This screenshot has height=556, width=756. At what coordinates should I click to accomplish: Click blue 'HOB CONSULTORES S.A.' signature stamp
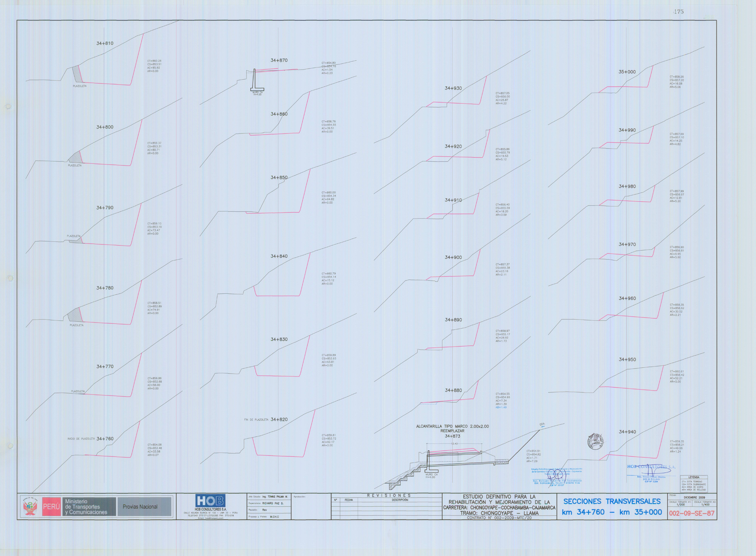point(651,467)
